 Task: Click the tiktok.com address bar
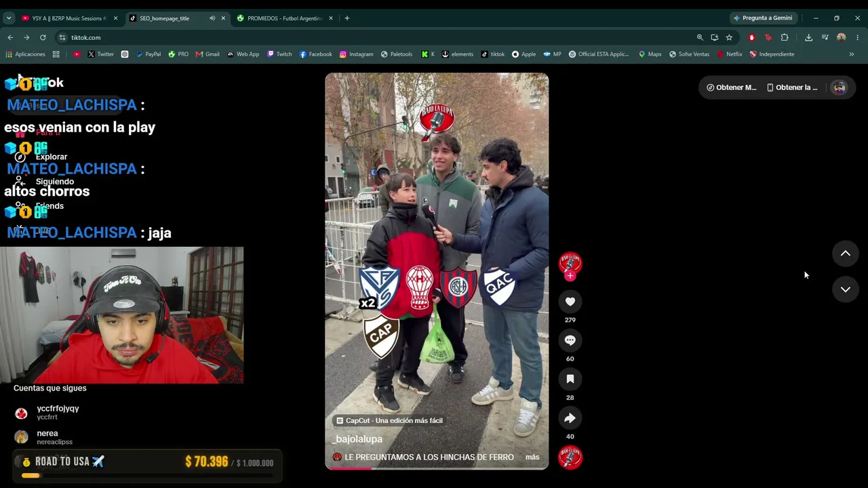click(x=380, y=37)
